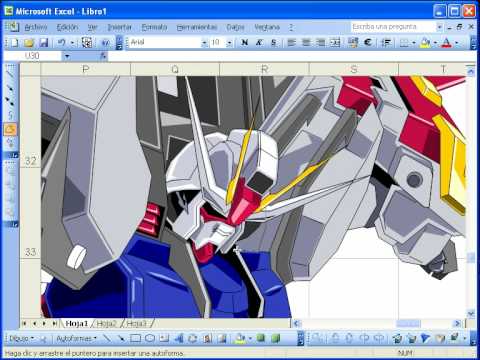Select the Oval drawing tool
The image size is (480, 360).
150,338
